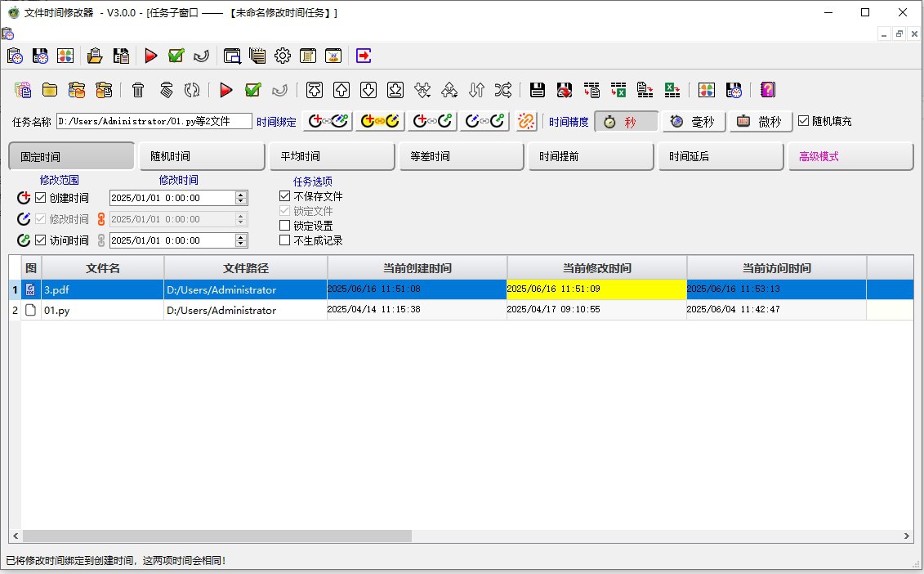
Task: Increase 创建时间 using up spinner arrow
Action: pyautogui.click(x=240, y=193)
